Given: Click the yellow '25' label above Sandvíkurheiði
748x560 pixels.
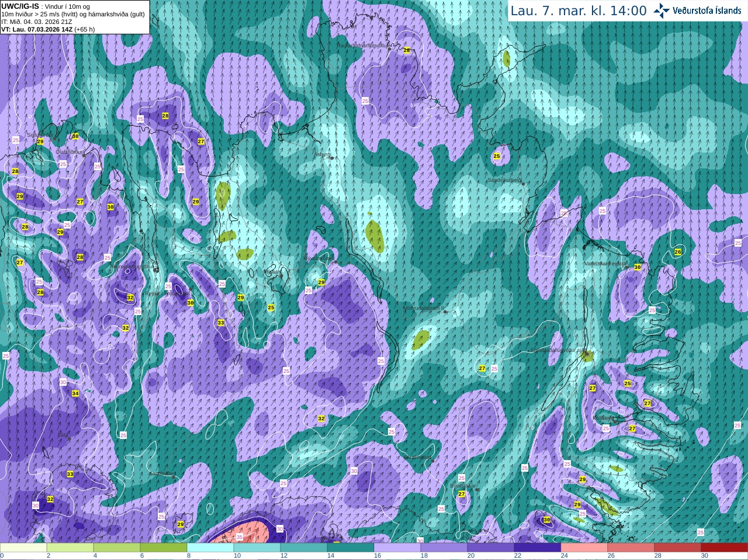Looking at the screenshot, I should tap(497, 156).
